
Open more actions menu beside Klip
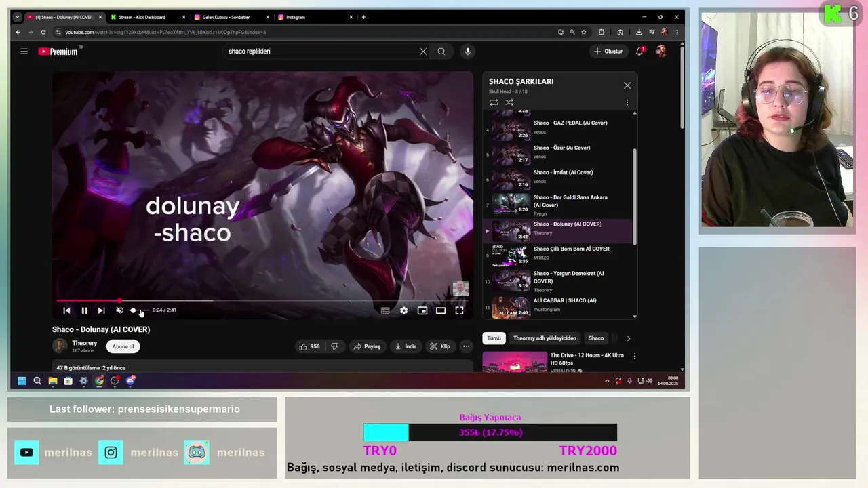click(x=466, y=346)
